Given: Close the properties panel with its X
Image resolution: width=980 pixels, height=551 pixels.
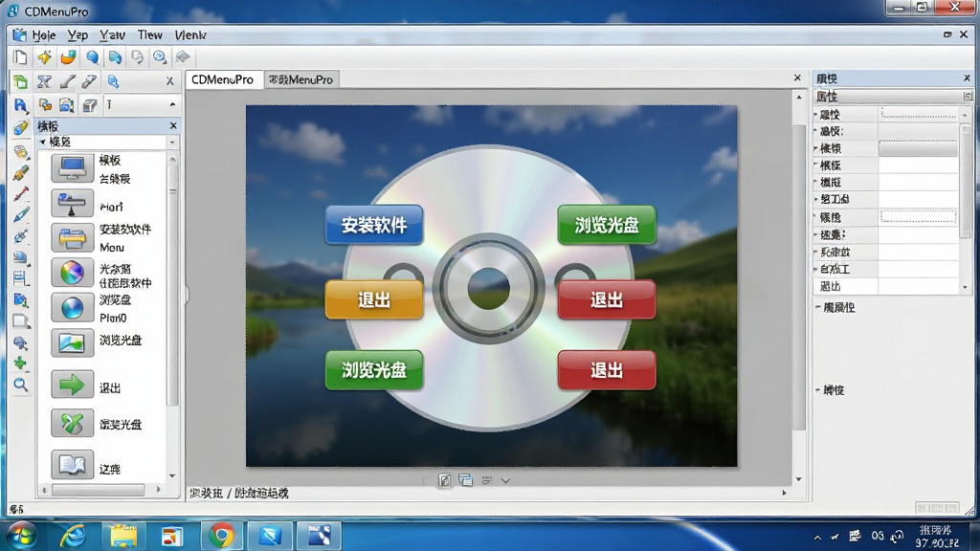Looking at the screenshot, I should (967, 78).
